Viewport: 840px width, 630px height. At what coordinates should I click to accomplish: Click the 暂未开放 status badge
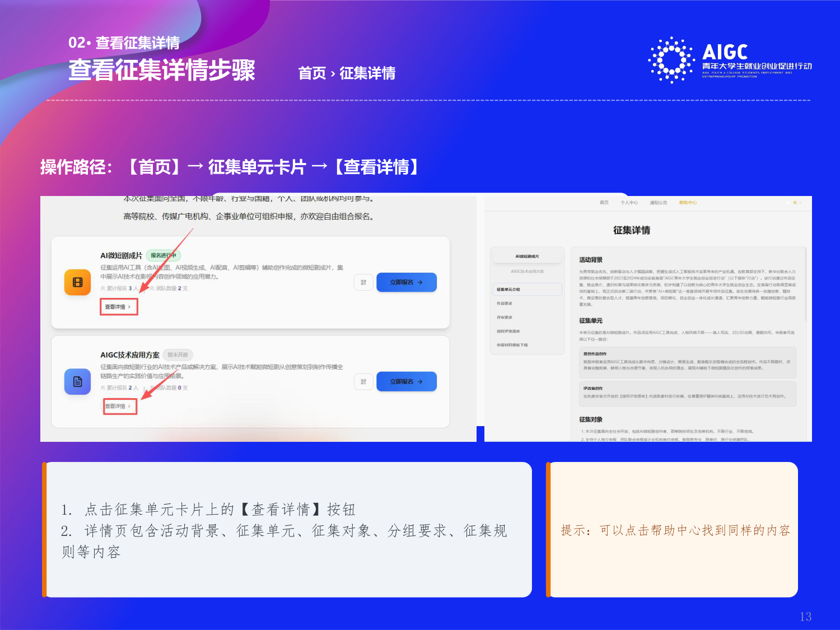coord(178,354)
